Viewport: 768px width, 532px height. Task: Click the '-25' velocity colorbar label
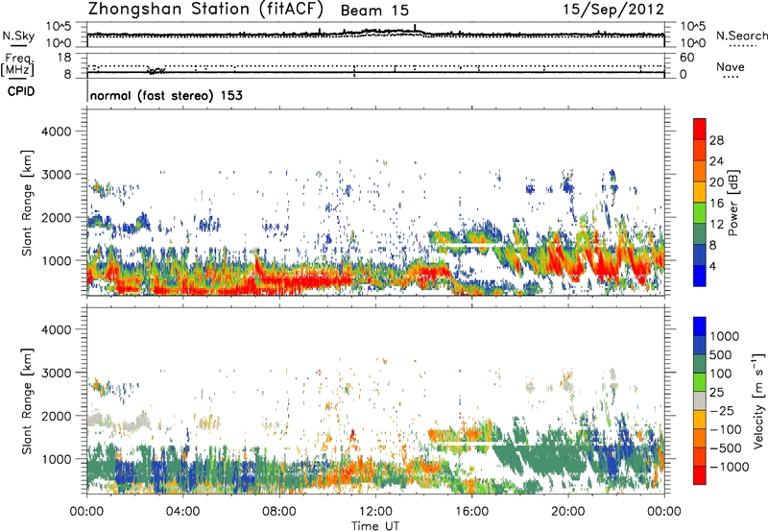[x=723, y=411]
